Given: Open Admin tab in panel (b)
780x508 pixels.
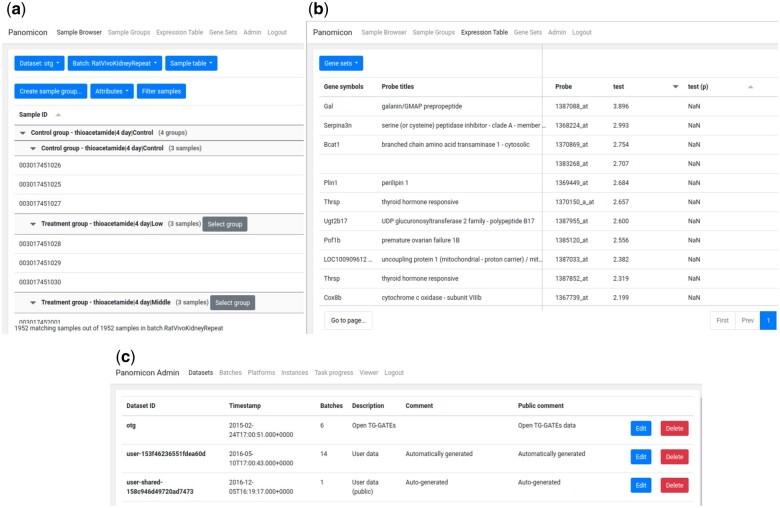Looking at the screenshot, I should [557, 32].
